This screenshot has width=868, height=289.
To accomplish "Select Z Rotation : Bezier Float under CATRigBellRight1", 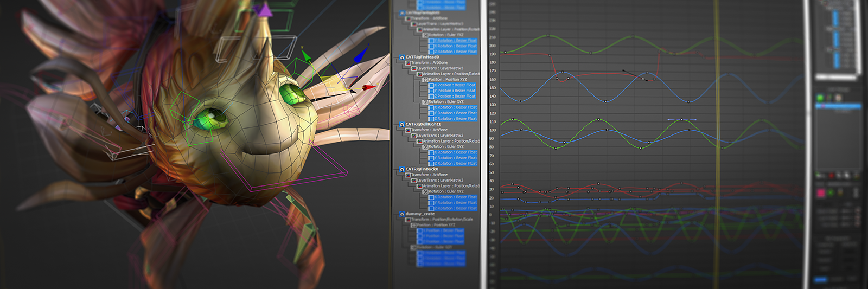I will 453,164.
